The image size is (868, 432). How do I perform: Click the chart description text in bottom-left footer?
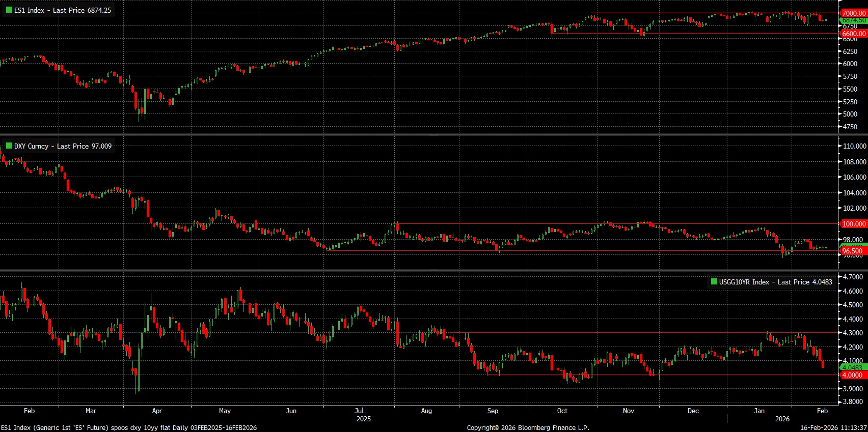[x=129, y=427]
